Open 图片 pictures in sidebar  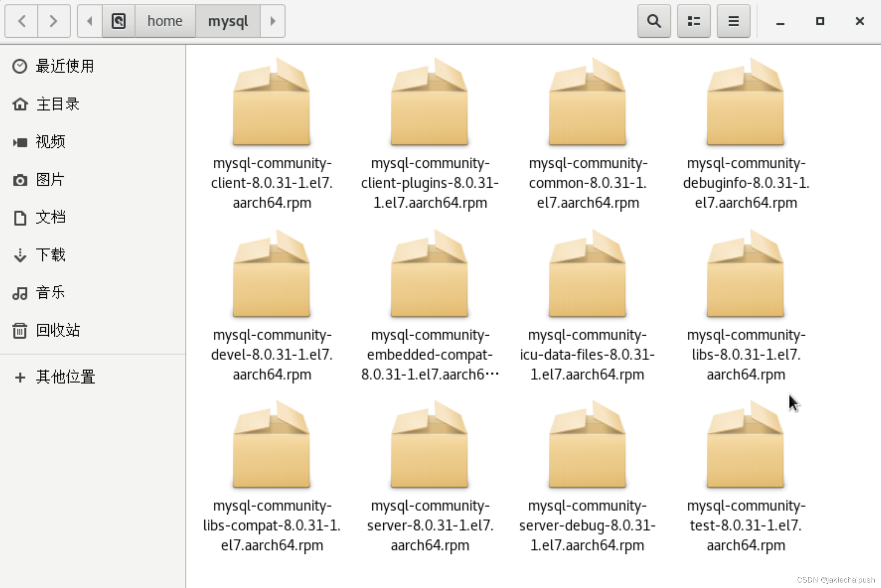click(92, 180)
